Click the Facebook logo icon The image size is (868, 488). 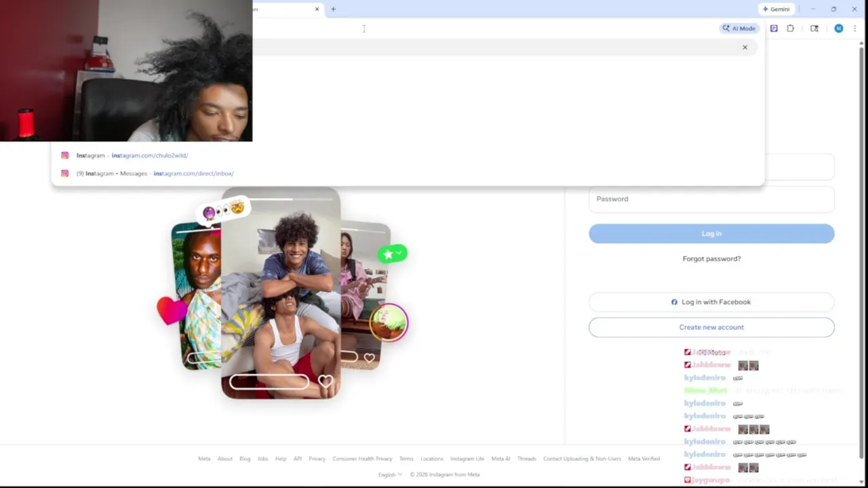tap(674, 302)
